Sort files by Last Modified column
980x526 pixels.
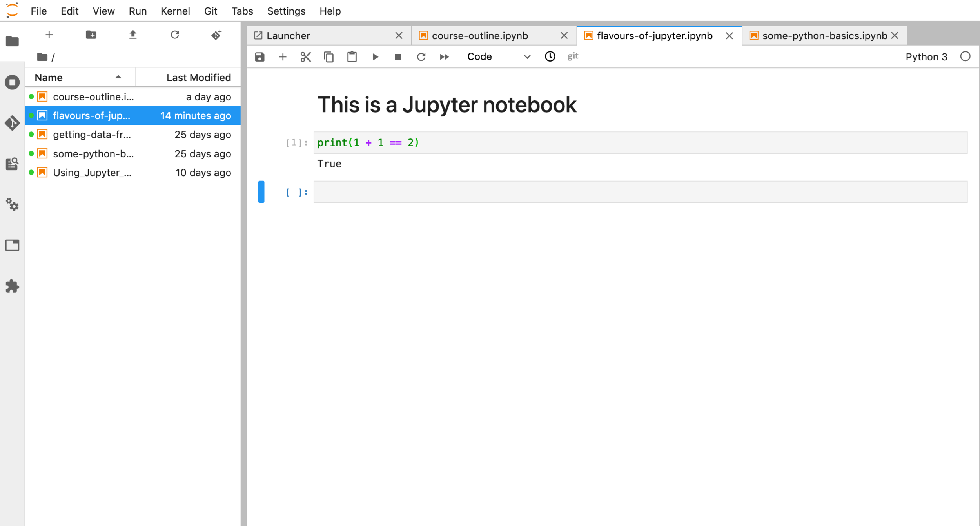coord(198,77)
